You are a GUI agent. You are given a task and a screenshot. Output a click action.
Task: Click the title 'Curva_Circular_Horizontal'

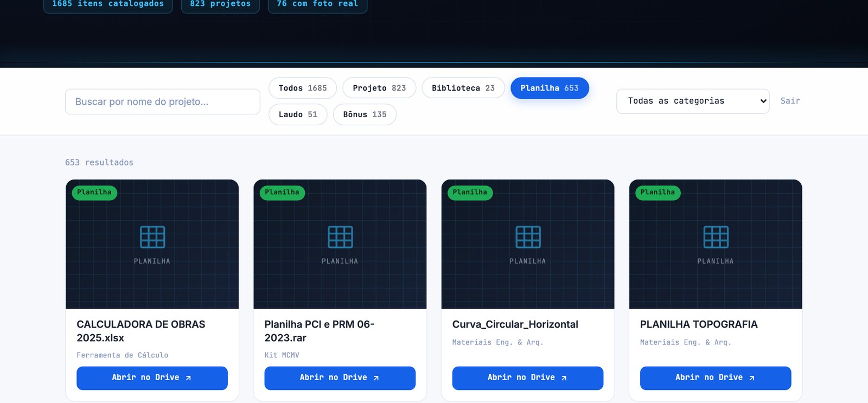[515, 324]
